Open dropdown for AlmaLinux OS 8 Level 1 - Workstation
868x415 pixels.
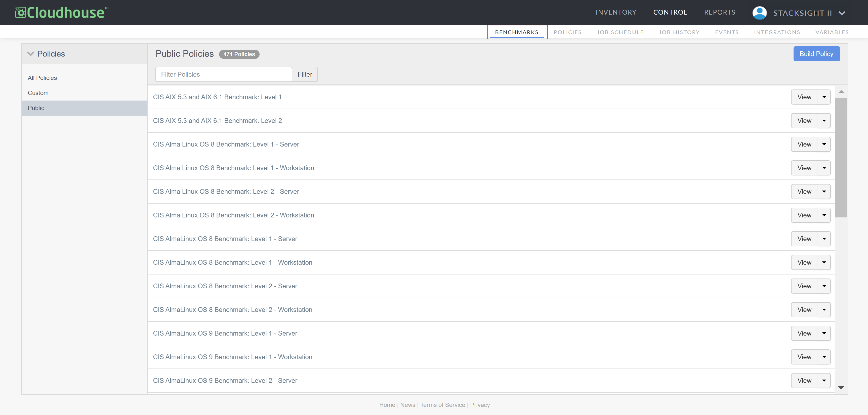[824, 262]
